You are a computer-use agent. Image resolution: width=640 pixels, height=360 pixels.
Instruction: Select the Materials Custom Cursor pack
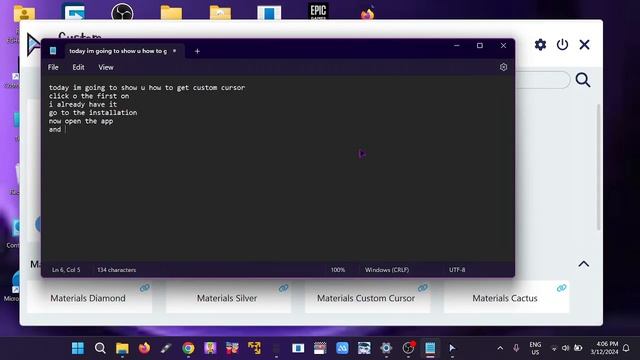pos(367,298)
